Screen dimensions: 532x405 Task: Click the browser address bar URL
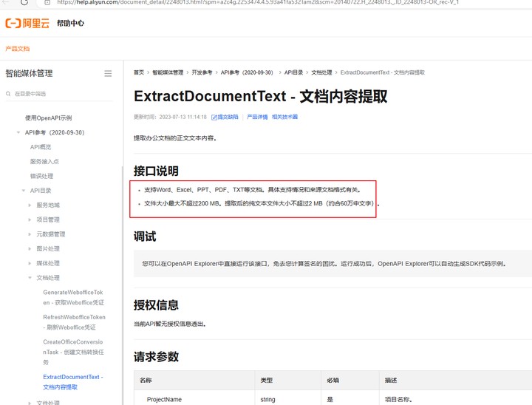point(258,2)
